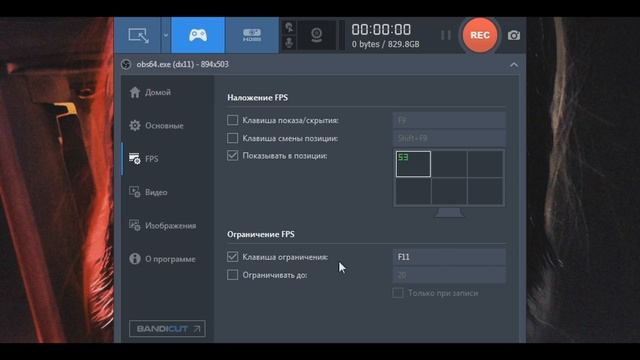This screenshot has height=360, width=640.
Task: Open the О программе tab
Action: pos(167,259)
